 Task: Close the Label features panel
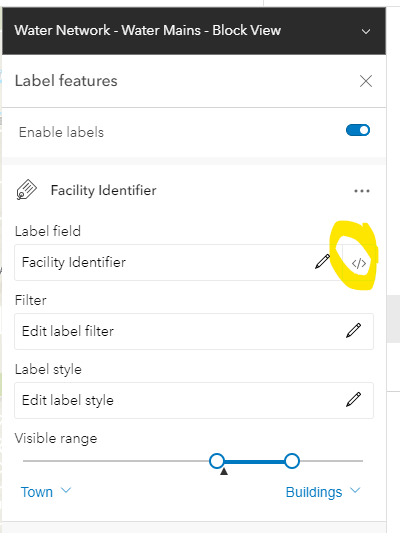click(x=366, y=81)
